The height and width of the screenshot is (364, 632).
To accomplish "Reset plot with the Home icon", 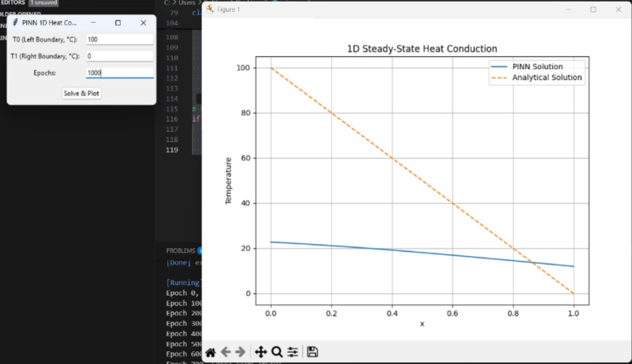I will click(210, 352).
